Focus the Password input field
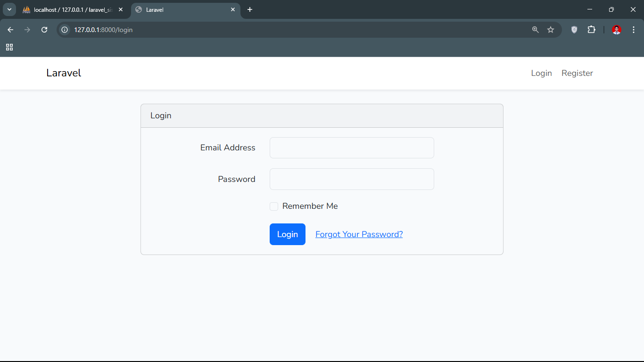 coord(352,179)
